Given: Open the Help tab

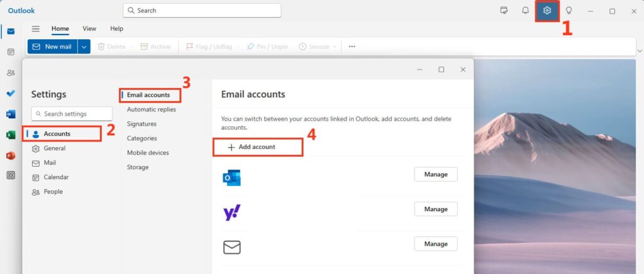Looking at the screenshot, I should pos(116,29).
